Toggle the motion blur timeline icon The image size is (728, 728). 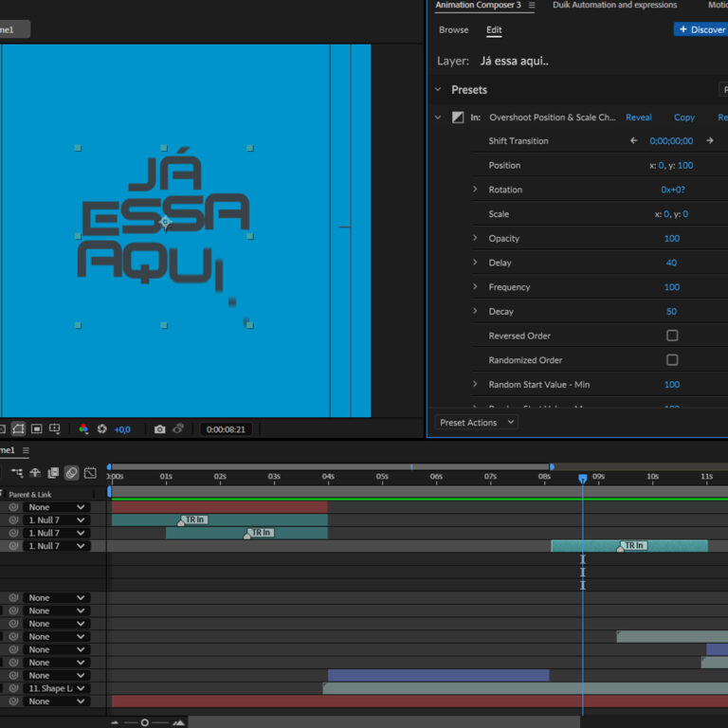pos(71,473)
